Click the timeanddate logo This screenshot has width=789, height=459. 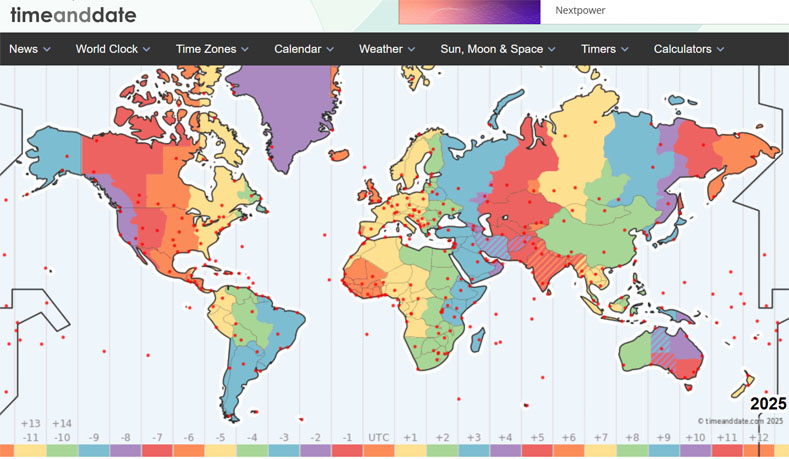point(73,14)
